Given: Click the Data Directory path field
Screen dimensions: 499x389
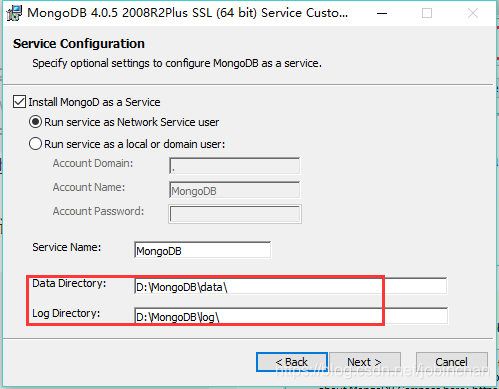Looking at the screenshot, I should pyautogui.click(x=291, y=286).
